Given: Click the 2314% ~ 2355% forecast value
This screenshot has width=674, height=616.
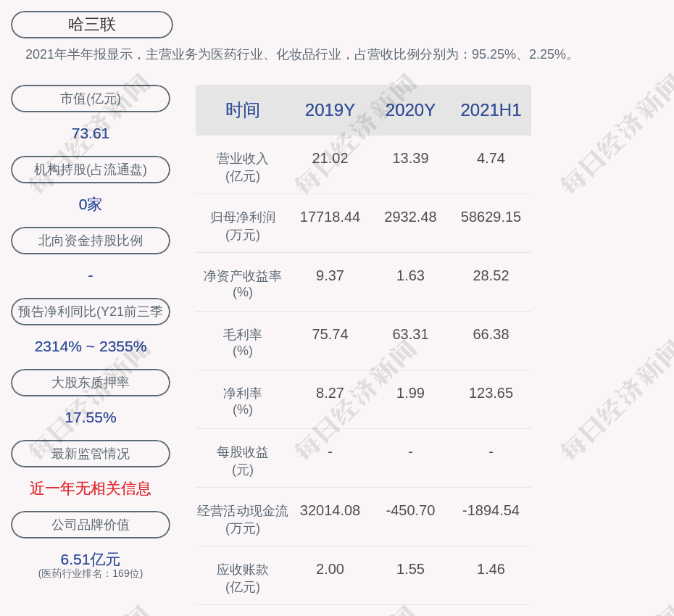Looking at the screenshot, I should point(91,346).
